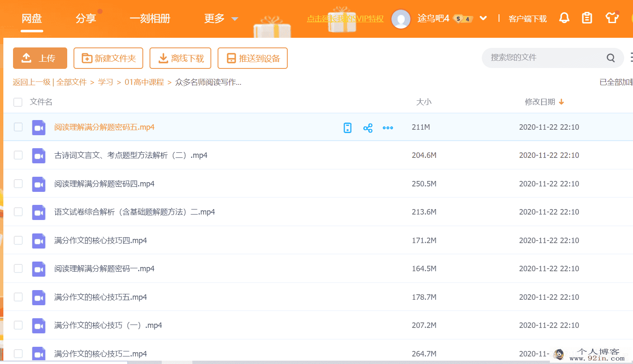Open the 一刻相册 tab
Screen dimensions: 633x364
[150, 18]
